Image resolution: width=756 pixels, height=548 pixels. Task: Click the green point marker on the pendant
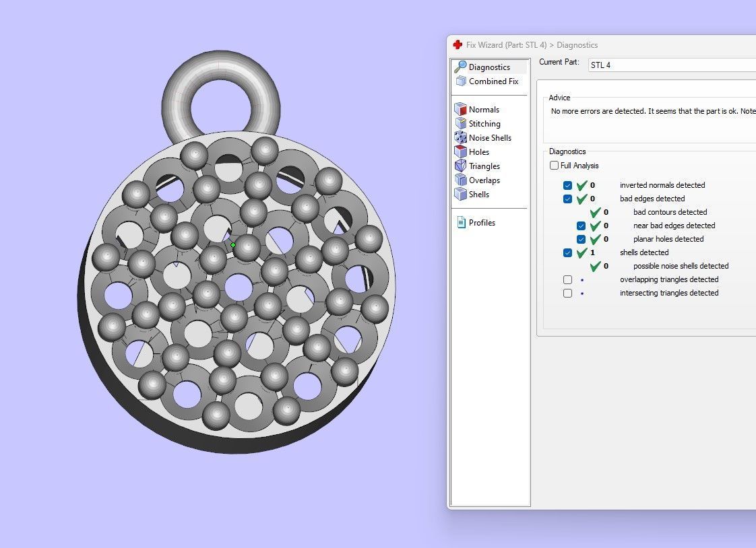[x=233, y=245]
